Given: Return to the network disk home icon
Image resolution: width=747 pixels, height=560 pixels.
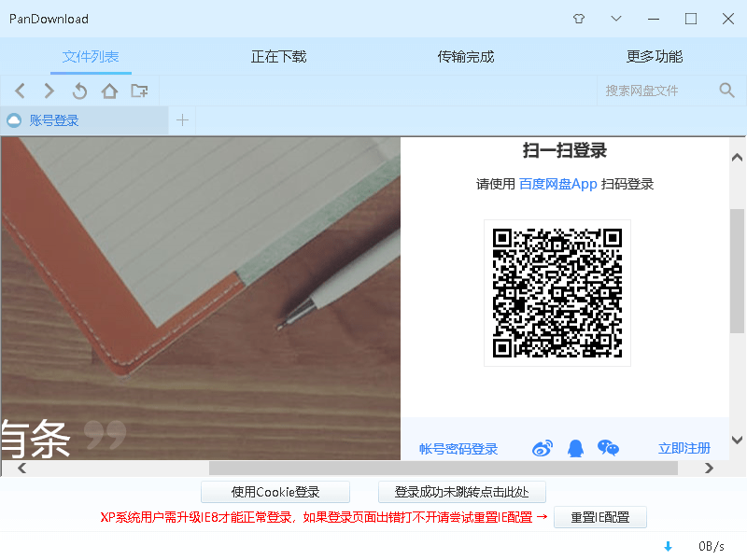Looking at the screenshot, I should click(107, 91).
